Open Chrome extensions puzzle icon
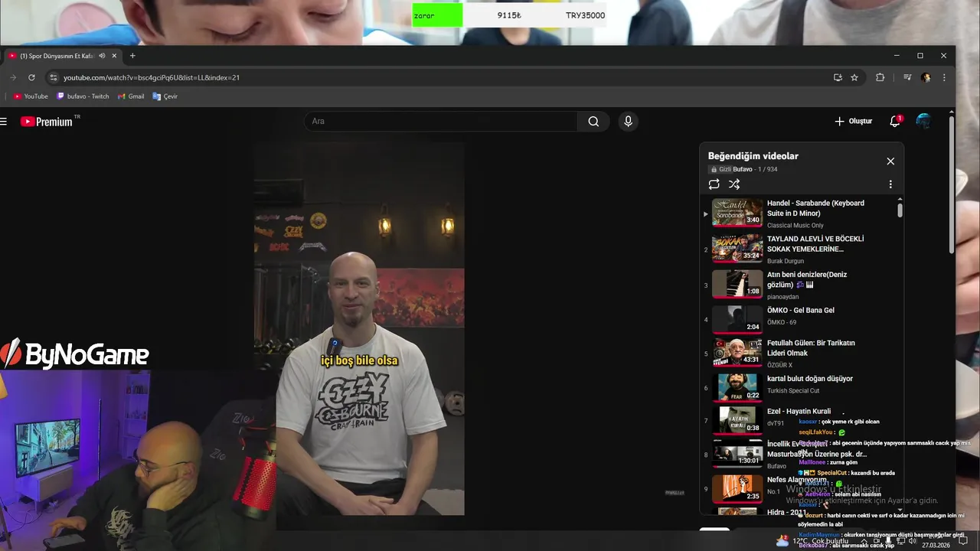 [880, 77]
